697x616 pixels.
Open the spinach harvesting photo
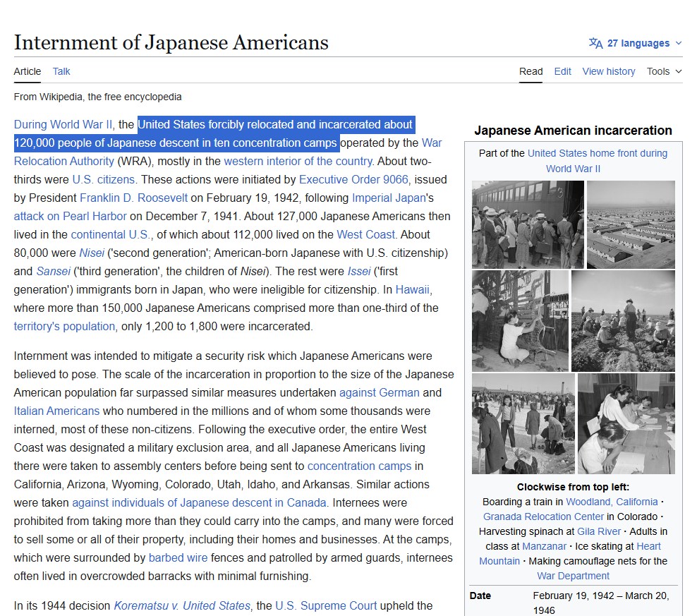pos(623,321)
